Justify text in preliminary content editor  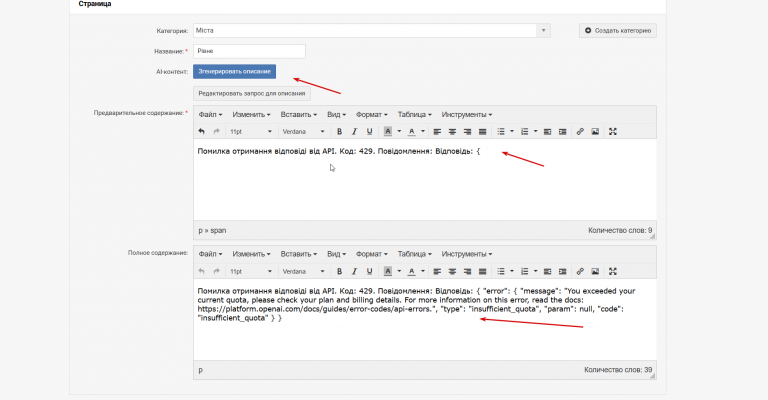482,132
